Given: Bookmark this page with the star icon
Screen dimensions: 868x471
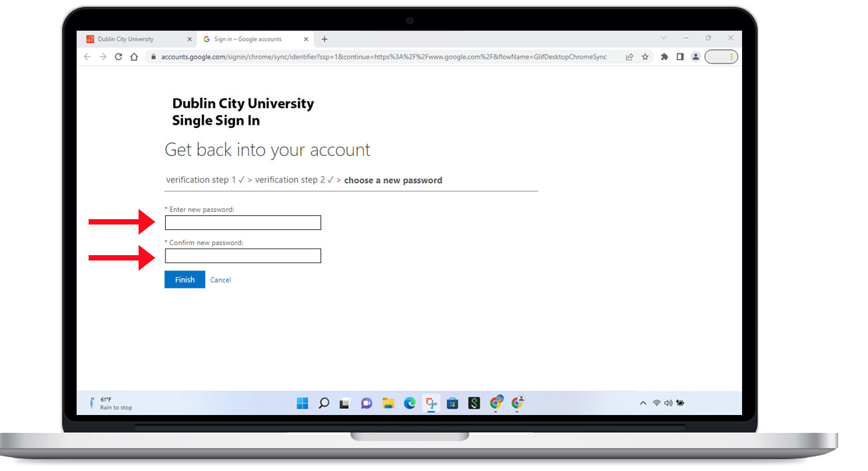Looking at the screenshot, I should pyautogui.click(x=645, y=57).
